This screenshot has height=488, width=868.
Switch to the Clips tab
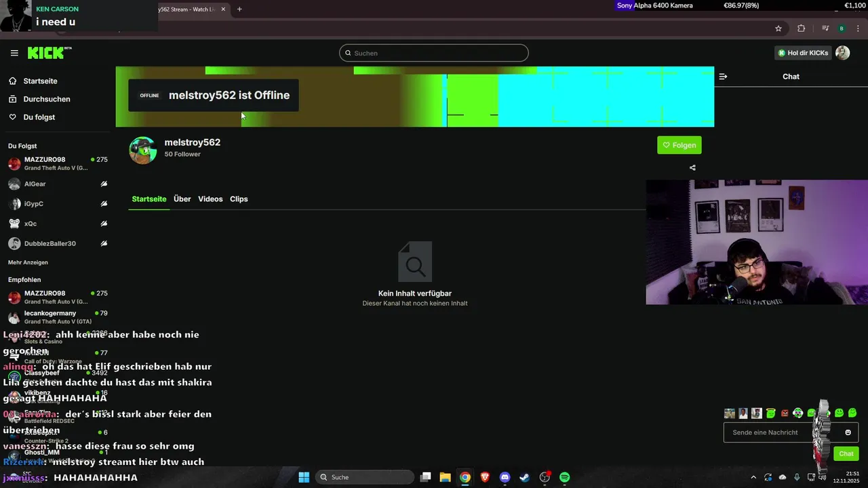(x=239, y=199)
